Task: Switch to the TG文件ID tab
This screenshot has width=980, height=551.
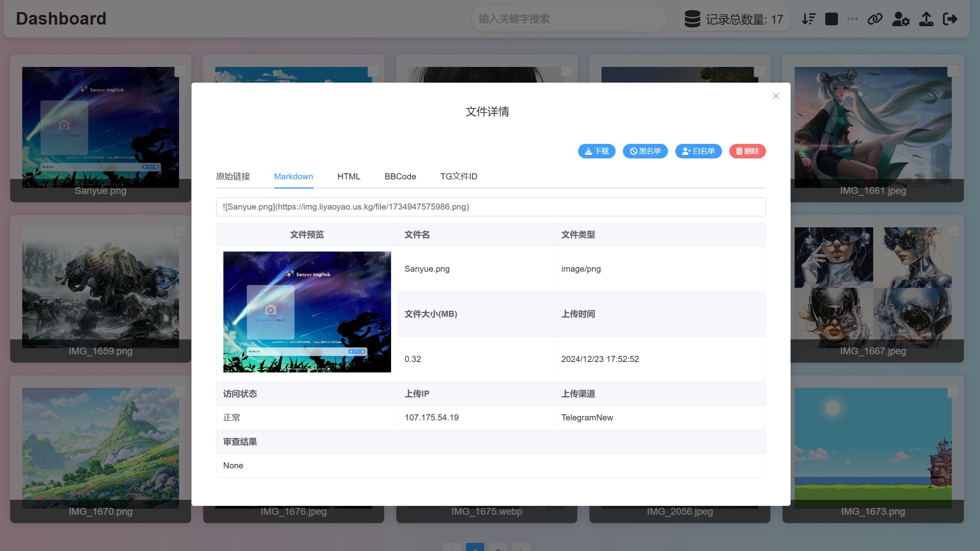Action: tap(459, 177)
